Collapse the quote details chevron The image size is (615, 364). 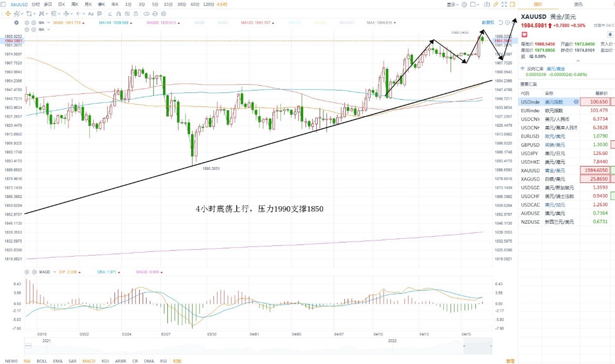pos(578,61)
